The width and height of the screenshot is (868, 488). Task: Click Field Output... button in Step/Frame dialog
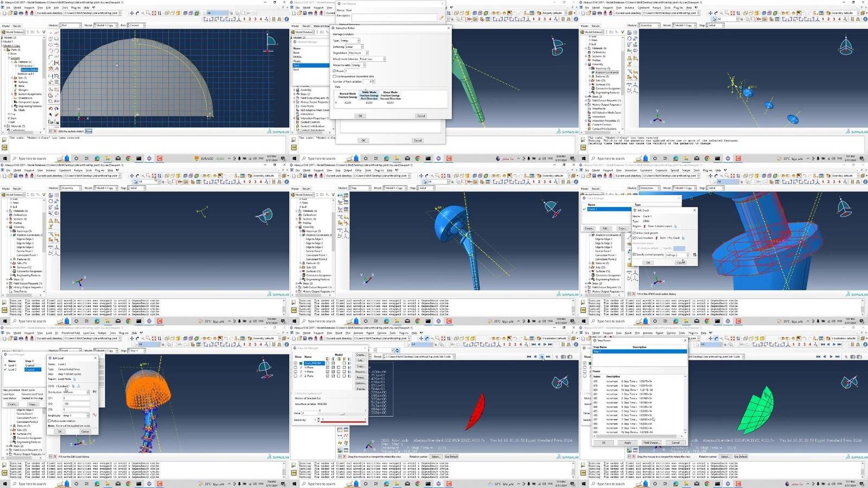tap(651, 442)
